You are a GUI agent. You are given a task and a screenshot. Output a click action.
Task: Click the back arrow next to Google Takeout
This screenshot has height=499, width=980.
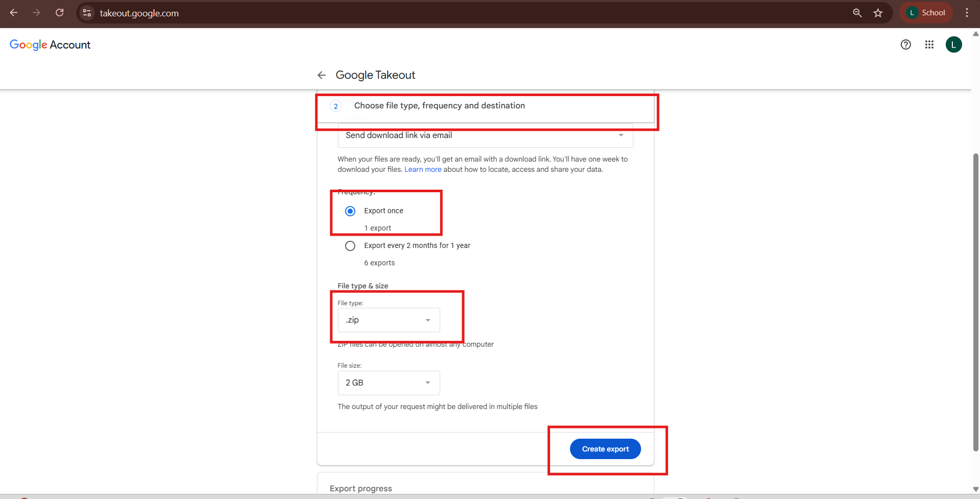pos(321,75)
